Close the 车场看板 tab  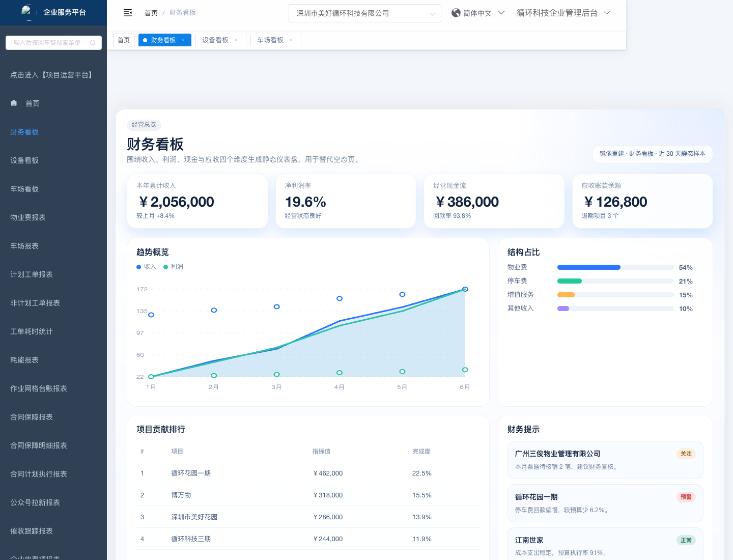(291, 40)
